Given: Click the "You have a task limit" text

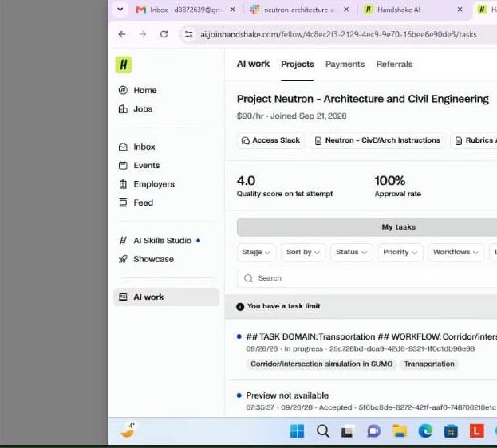Looking at the screenshot, I should point(284,306).
